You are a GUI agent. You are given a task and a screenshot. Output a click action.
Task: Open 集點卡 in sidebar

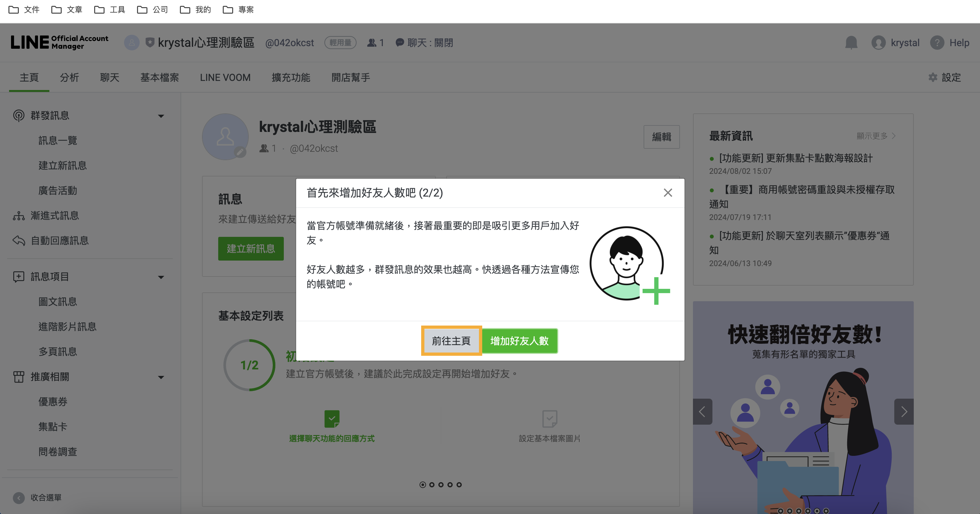pos(53,426)
